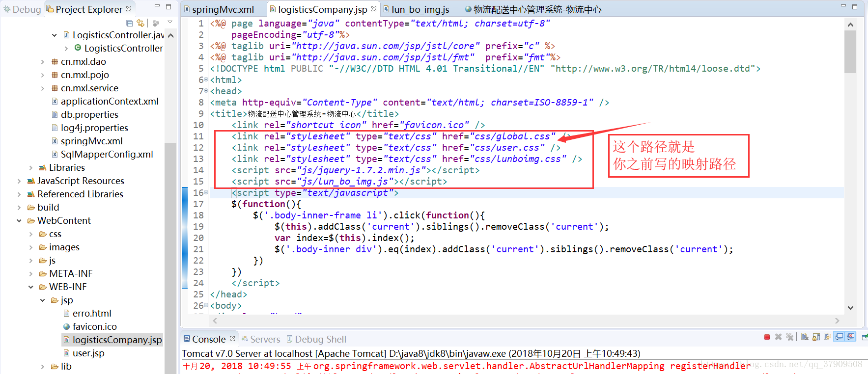Select springMvc.xml in Project Explorer tree
The height and width of the screenshot is (374, 868).
click(87, 141)
